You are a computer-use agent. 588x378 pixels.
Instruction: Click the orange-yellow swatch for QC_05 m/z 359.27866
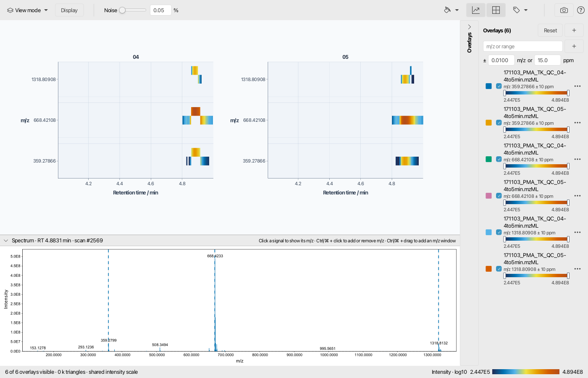(x=488, y=123)
